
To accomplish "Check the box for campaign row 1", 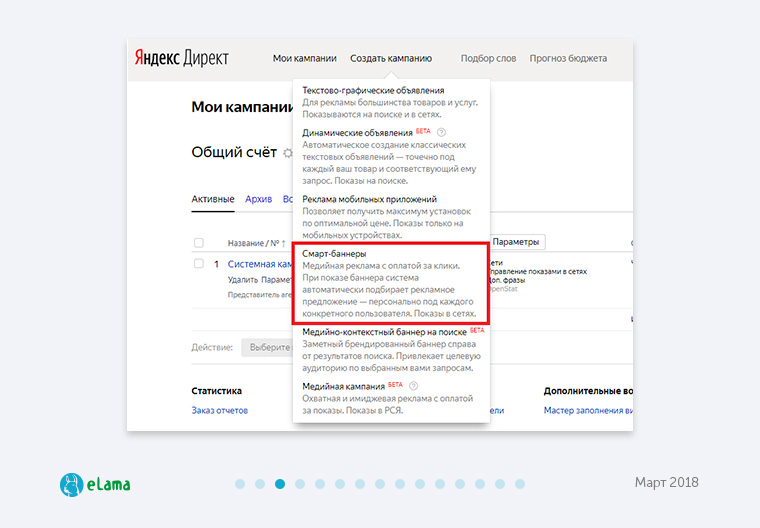I will pos(198,264).
